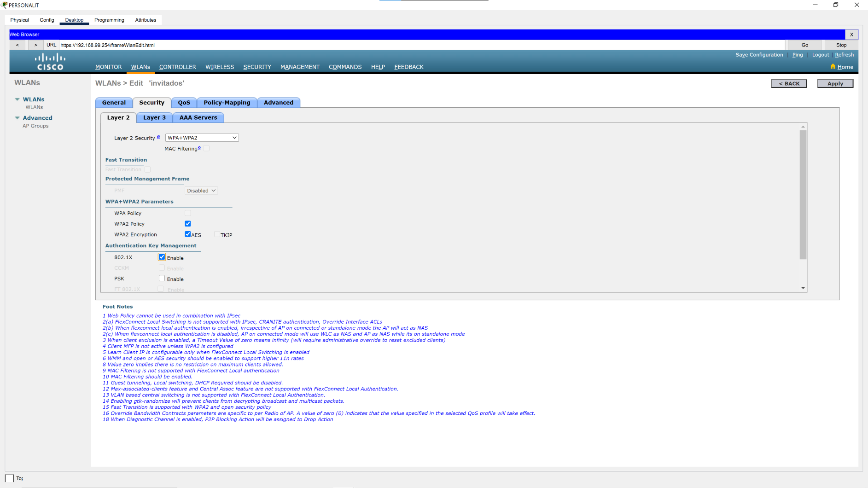
Task: Enable the WPA Policy checkbox
Action: (187, 213)
